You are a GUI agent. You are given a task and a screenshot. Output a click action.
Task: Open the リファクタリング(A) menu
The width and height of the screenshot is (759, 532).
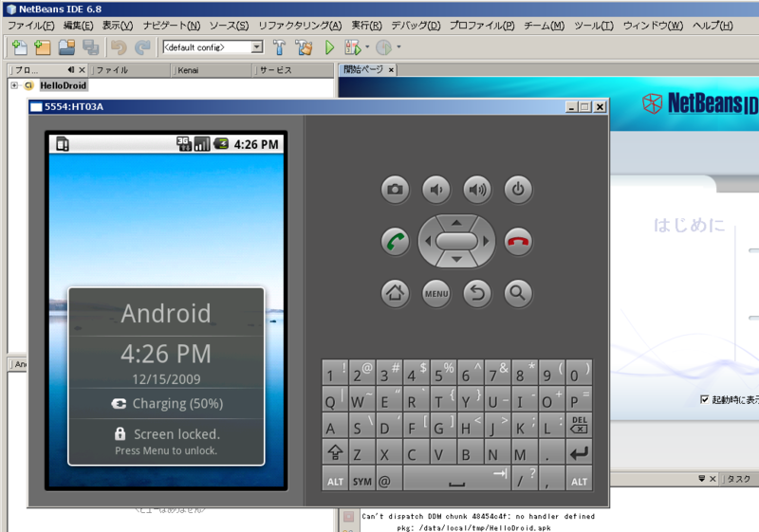point(300,26)
